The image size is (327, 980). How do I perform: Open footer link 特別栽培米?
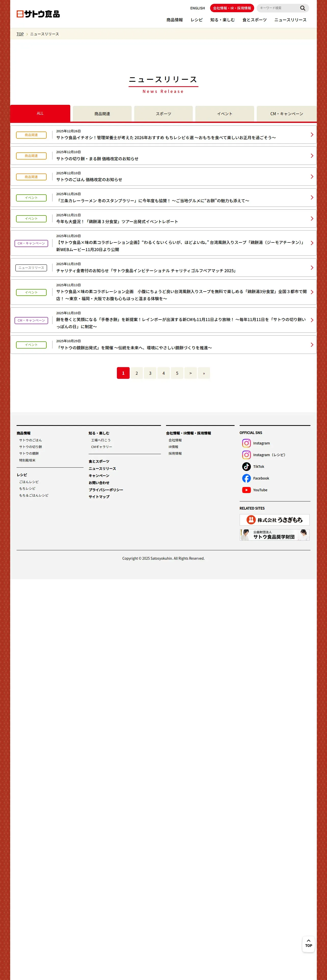tap(28, 460)
